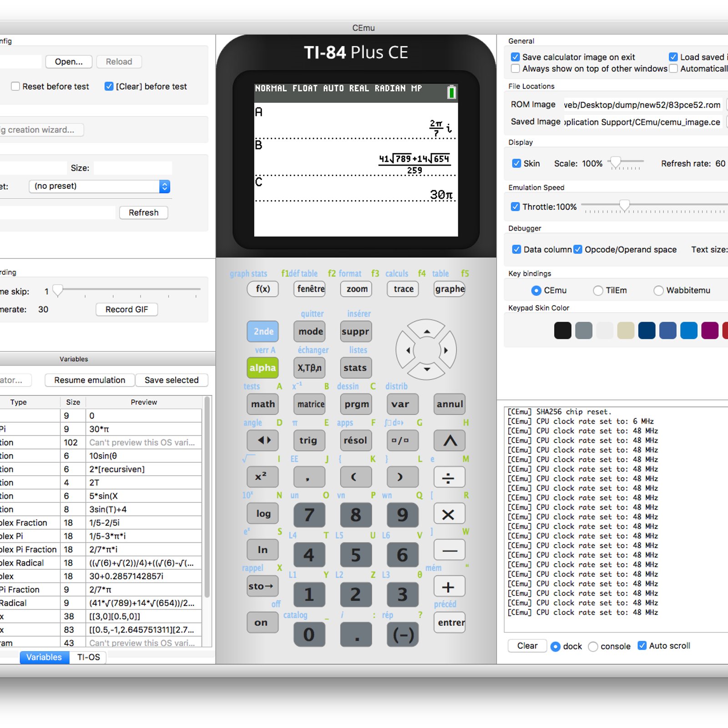728x728 pixels.
Task: Open the (no preset) dropdown
Action: click(100, 186)
